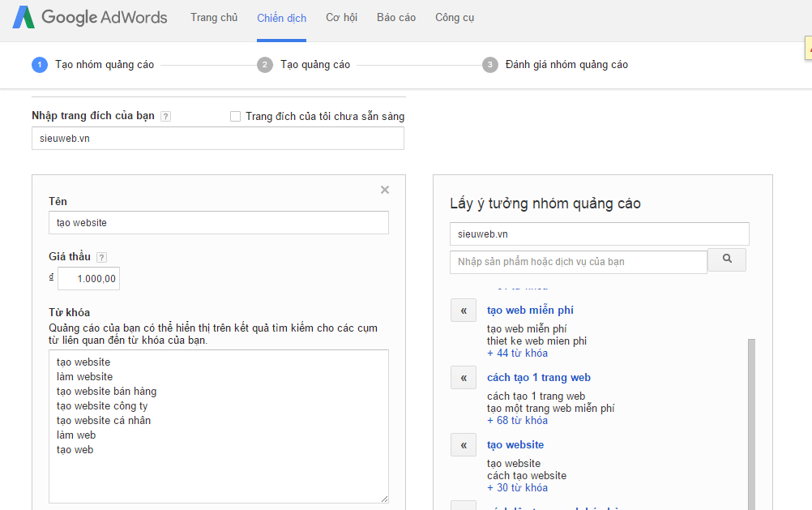Click keyword line 'làm web'
The width and height of the screenshot is (812, 510).
76,435
